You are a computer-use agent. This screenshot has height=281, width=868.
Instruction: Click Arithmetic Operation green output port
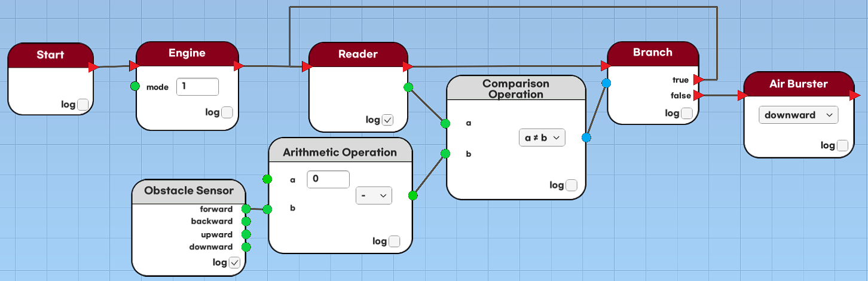413,196
